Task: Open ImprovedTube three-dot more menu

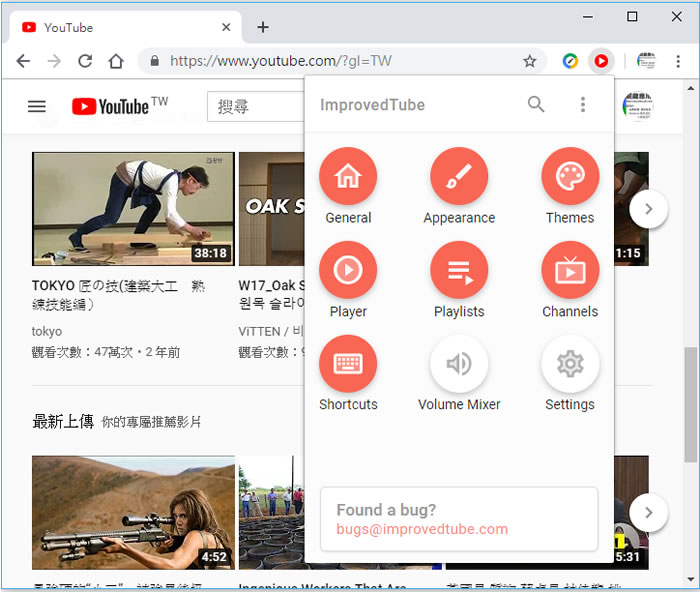Action: coord(583,104)
